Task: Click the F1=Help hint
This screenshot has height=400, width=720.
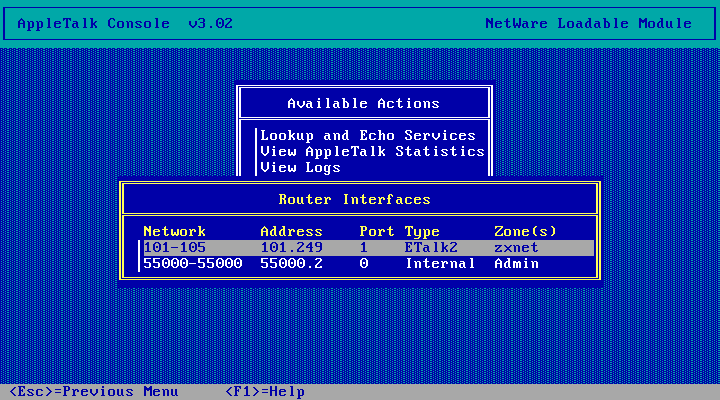Action: 265,392
